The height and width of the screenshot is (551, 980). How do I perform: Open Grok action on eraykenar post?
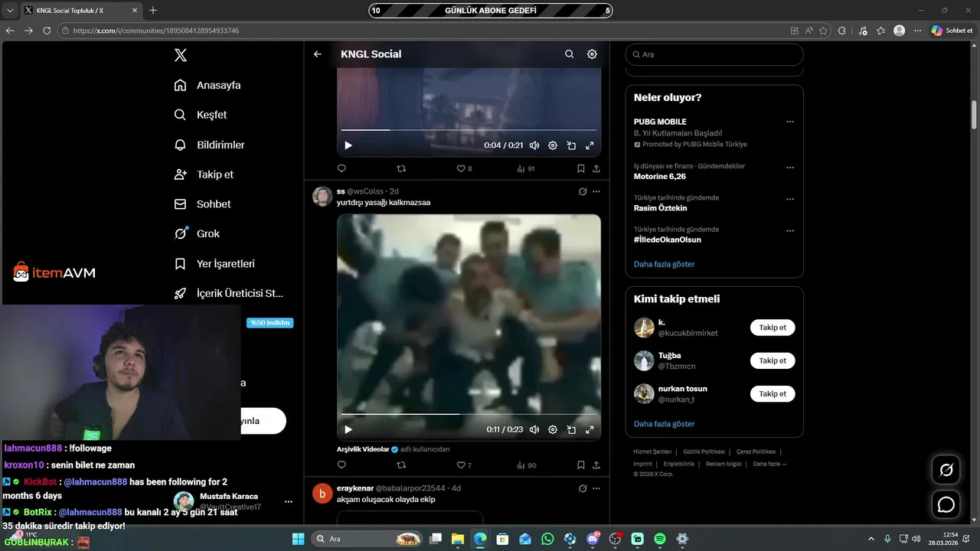583,488
